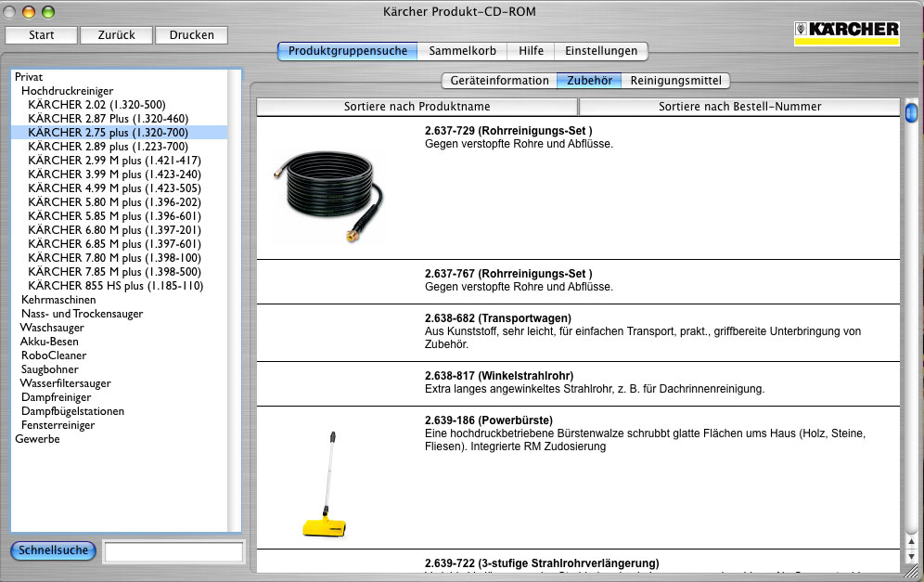The width and height of the screenshot is (924, 582).
Task: Select Privat in the product tree
Action: pyautogui.click(x=29, y=77)
